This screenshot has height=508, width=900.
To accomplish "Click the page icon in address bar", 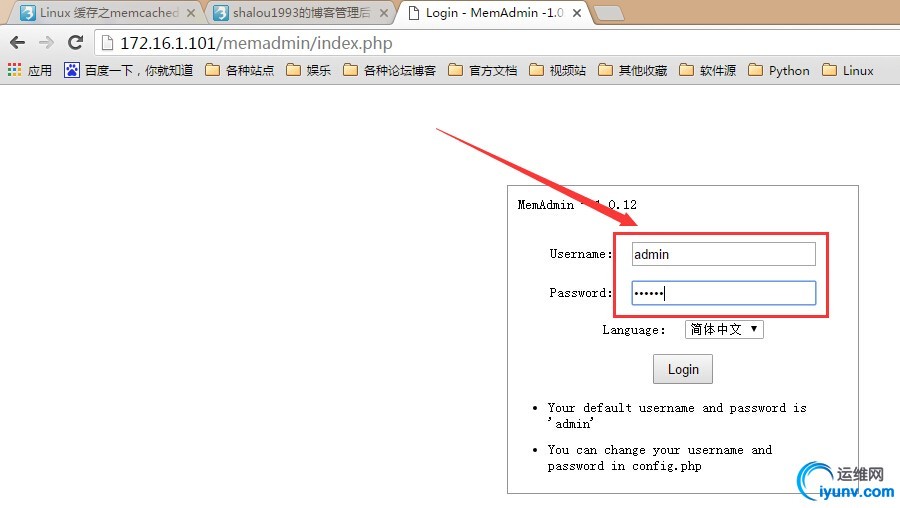I will (107, 43).
